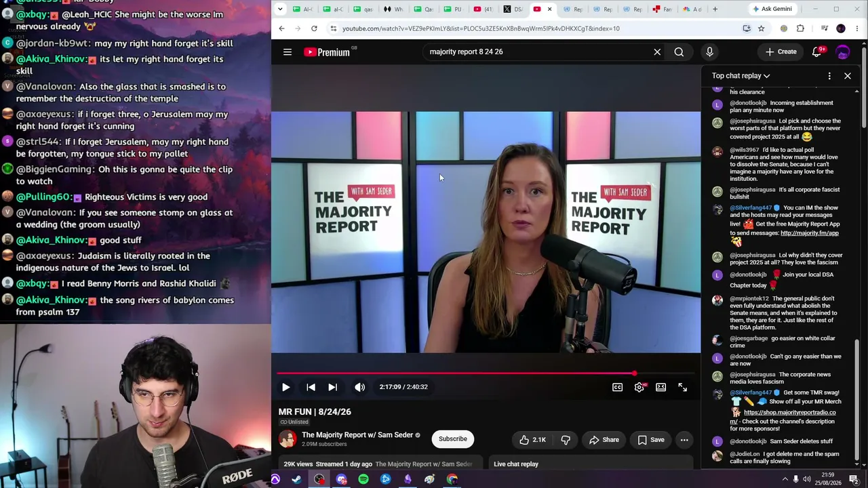View site information in the address bar
The image size is (868, 488).
(x=333, y=28)
